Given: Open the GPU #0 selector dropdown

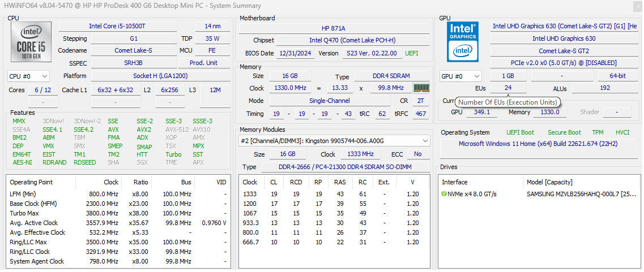Looking at the screenshot, I should 460,76.
